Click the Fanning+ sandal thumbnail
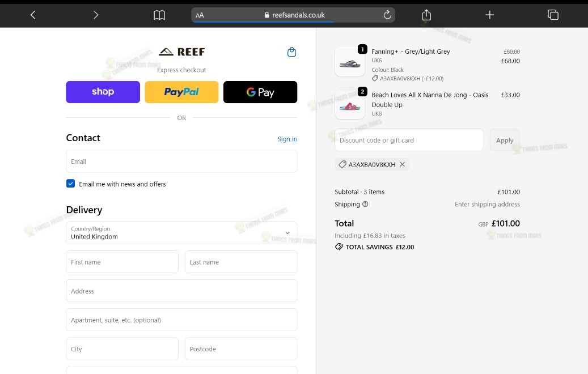Viewport: 588px width, 374px height. coord(350,62)
